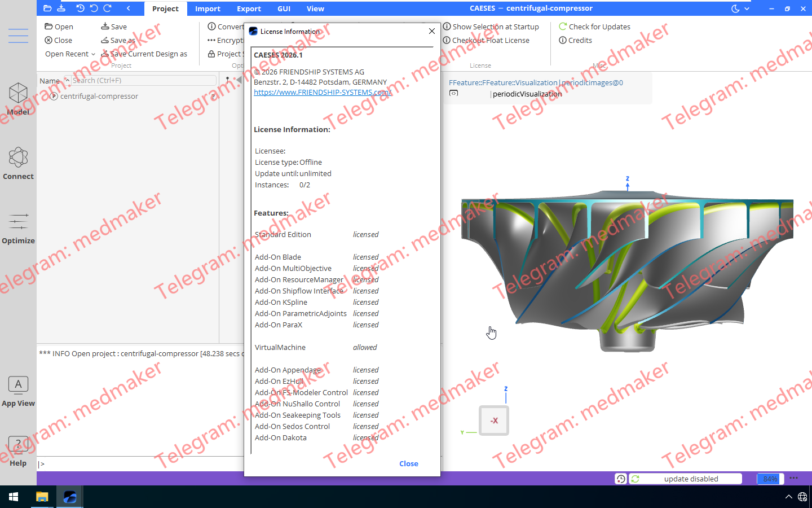Click Open in the Project ribbon group

pyautogui.click(x=59, y=27)
